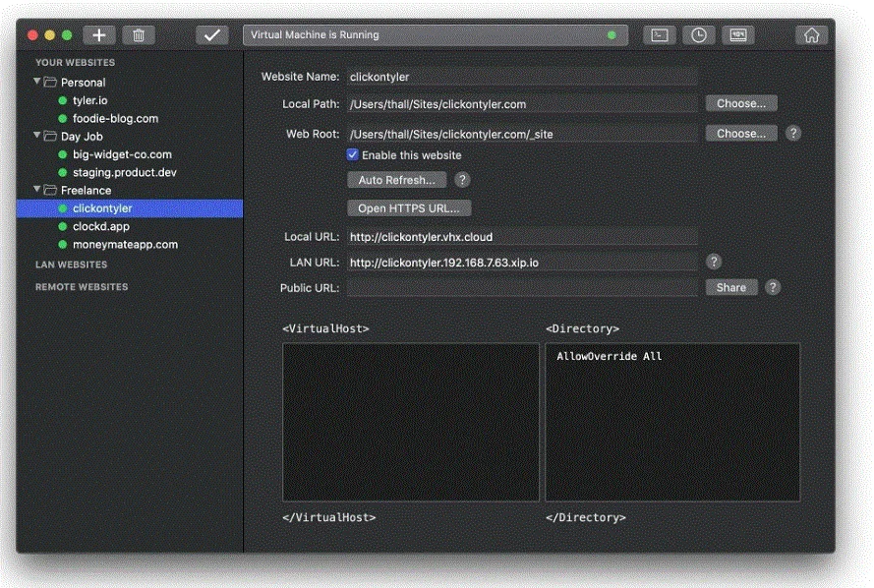
Task: Select clickontyler website in sidebar
Action: click(x=130, y=208)
